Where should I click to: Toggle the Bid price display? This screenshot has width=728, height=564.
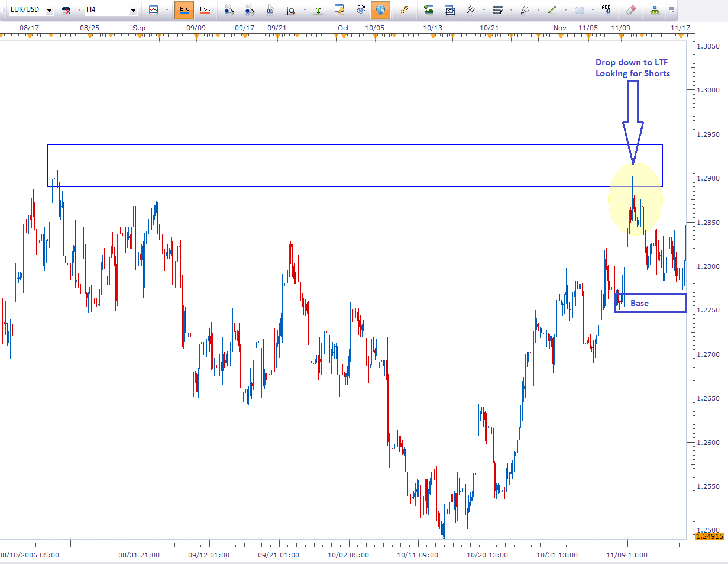tap(185, 9)
